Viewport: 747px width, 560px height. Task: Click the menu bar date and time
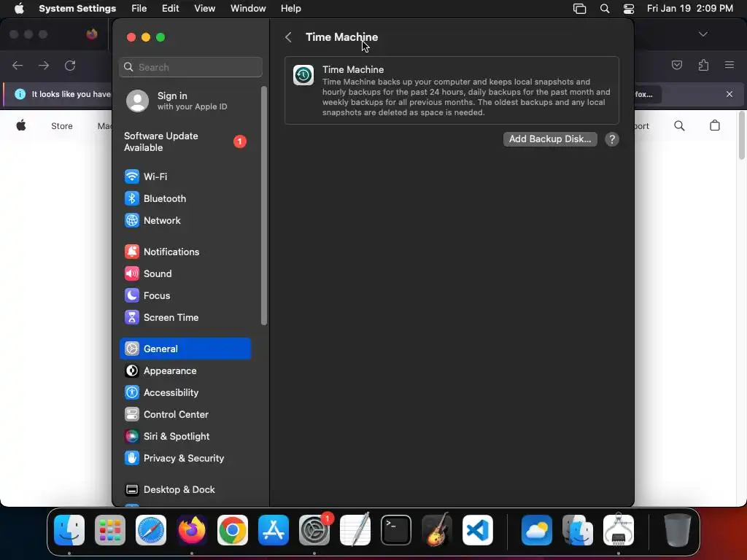click(690, 9)
